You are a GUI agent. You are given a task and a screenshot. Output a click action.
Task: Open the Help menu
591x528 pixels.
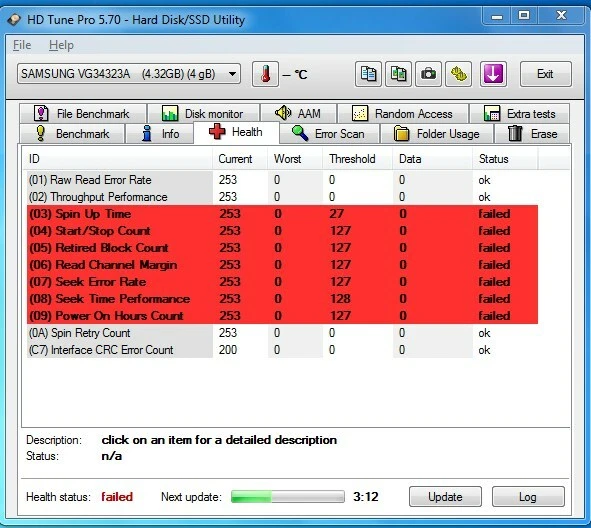click(61, 45)
